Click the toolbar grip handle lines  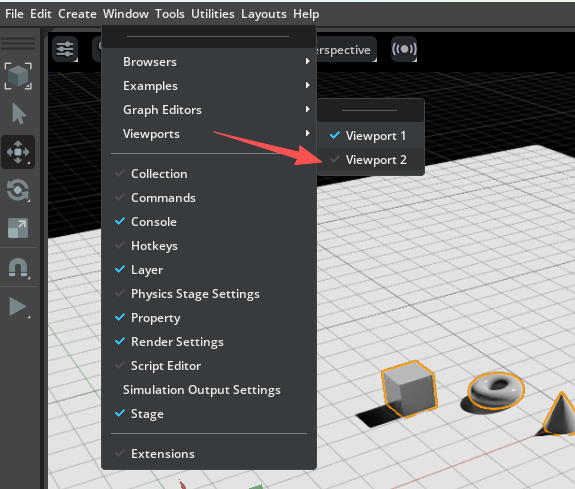(18, 43)
